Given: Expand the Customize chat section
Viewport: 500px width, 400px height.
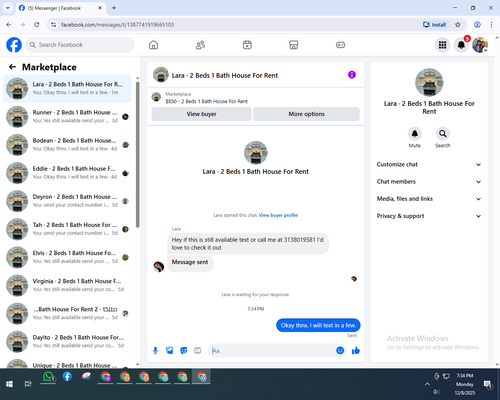Looking at the screenshot, I should click(429, 164).
